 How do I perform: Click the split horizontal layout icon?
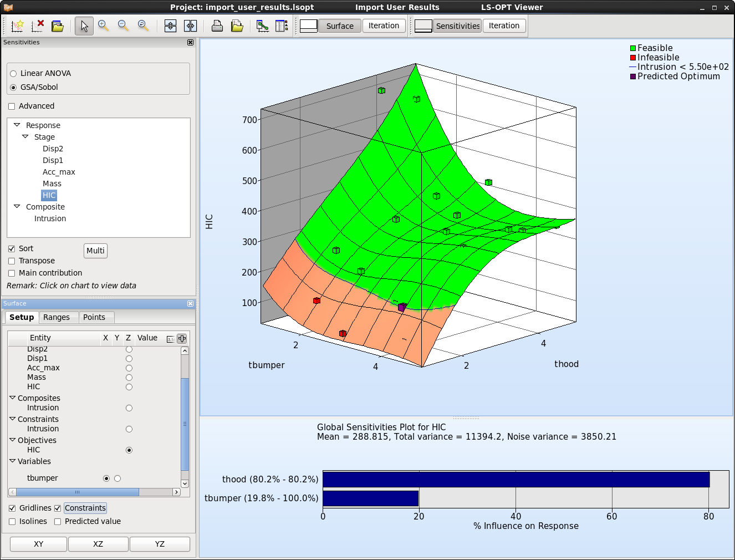click(190, 26)
